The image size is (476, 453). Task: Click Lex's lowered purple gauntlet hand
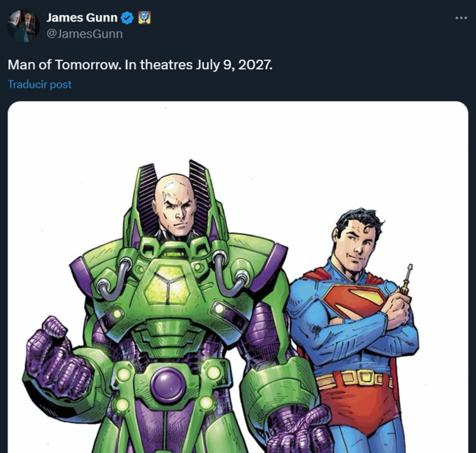click(297, 430)
